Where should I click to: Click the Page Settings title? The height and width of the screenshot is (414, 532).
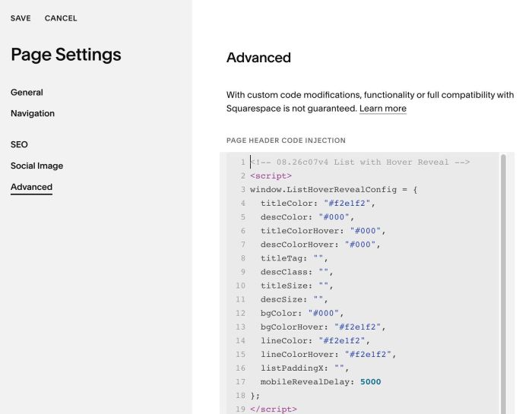66,55
